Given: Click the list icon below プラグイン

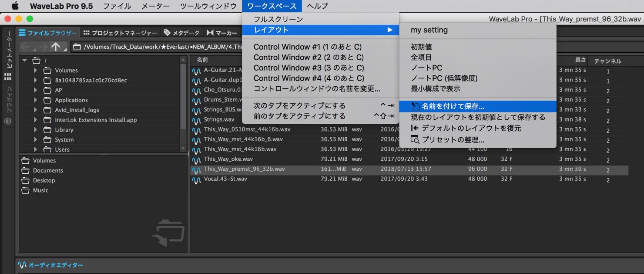Looking at the screenshot, I should tap(8, 121).
